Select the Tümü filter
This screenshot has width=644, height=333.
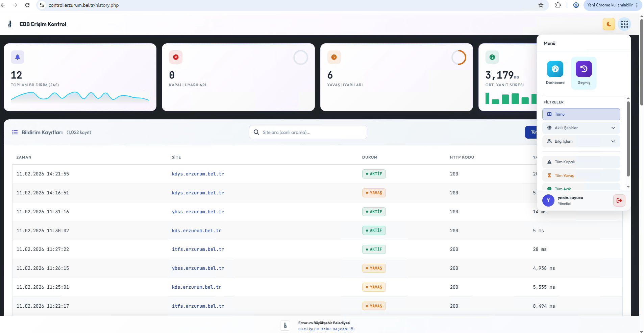(x=581, y=114)
